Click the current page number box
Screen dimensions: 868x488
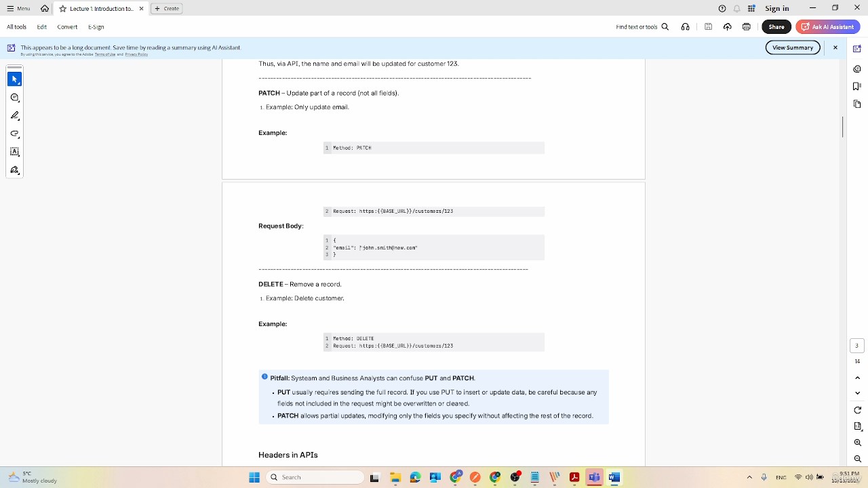click(857, 346)
